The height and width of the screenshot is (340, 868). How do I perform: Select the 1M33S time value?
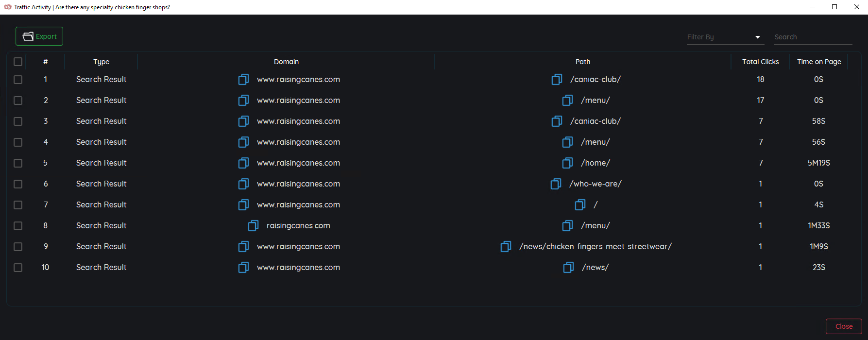pos(819,225)
